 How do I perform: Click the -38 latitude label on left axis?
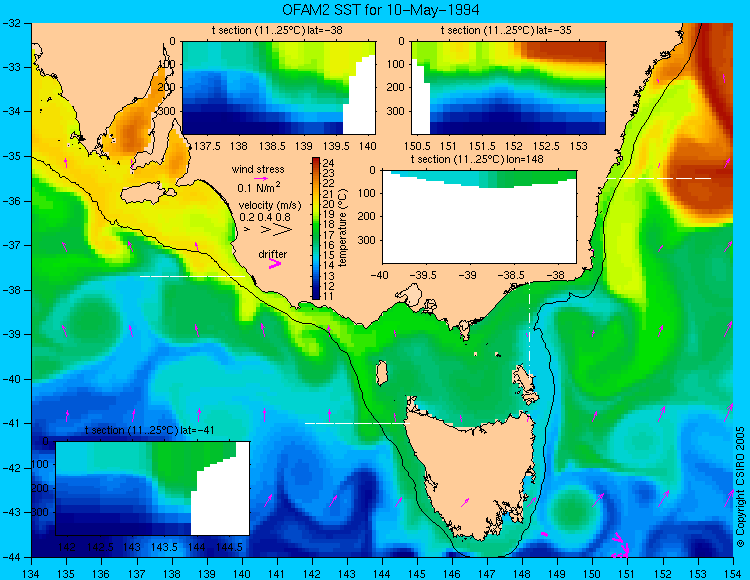(x=10, y=290)
